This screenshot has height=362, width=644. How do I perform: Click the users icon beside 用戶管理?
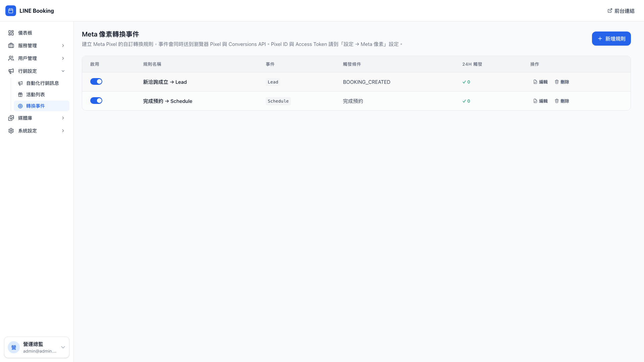point(11,58)
